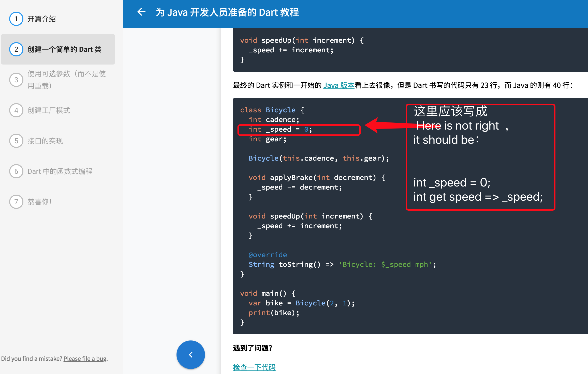Click step 4 circle icon
The image size is (588, 374).
click(16, 110)
